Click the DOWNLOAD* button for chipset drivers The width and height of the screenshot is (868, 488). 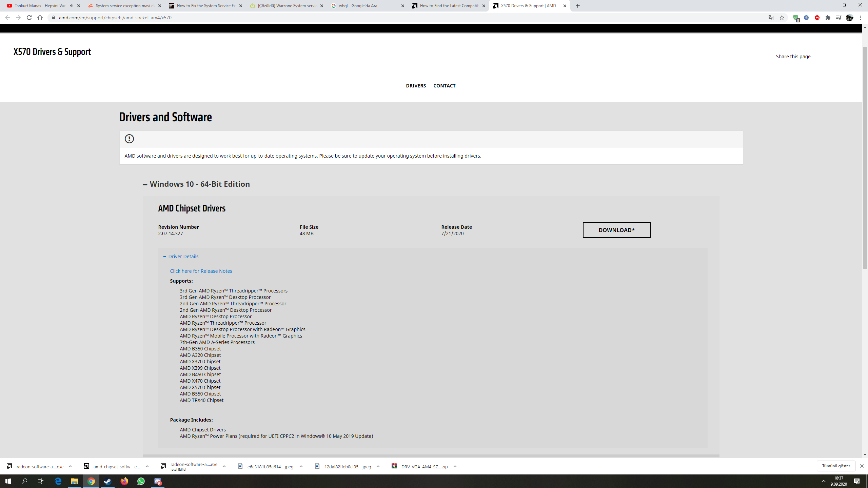616,230
